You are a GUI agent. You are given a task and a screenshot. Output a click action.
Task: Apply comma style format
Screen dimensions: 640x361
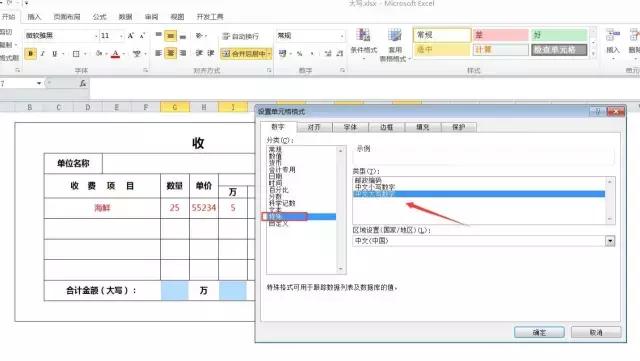tap(312, 53)
